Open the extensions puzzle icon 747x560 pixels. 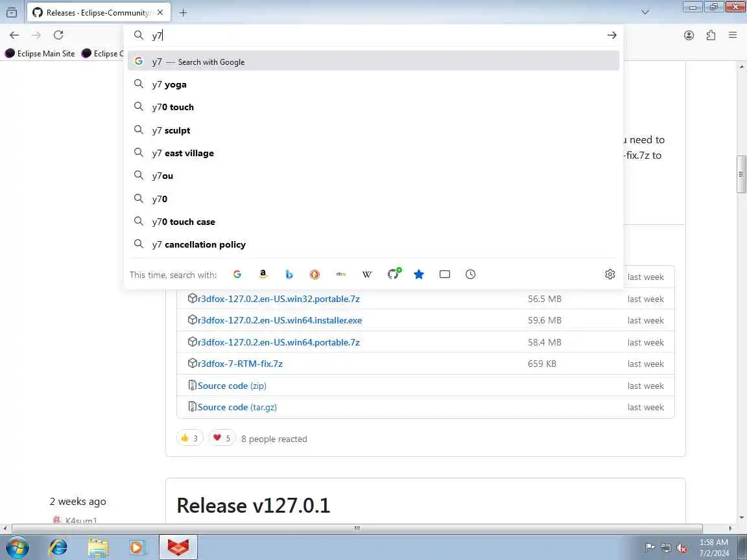[711, 35]
